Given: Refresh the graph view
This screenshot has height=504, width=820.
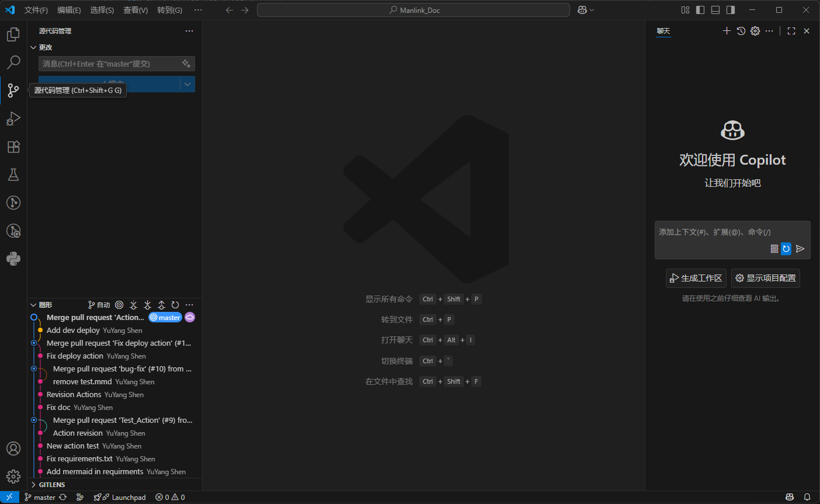Looking at the screenshot, I should point(175,305).
